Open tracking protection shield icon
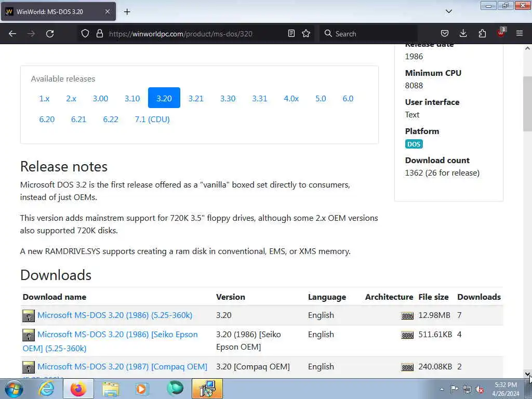 [85, 34]
